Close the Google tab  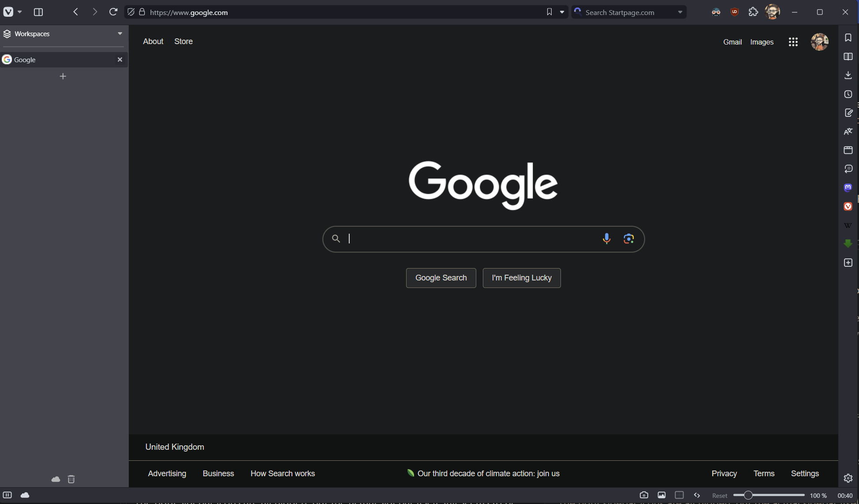(x=120, y=60)
